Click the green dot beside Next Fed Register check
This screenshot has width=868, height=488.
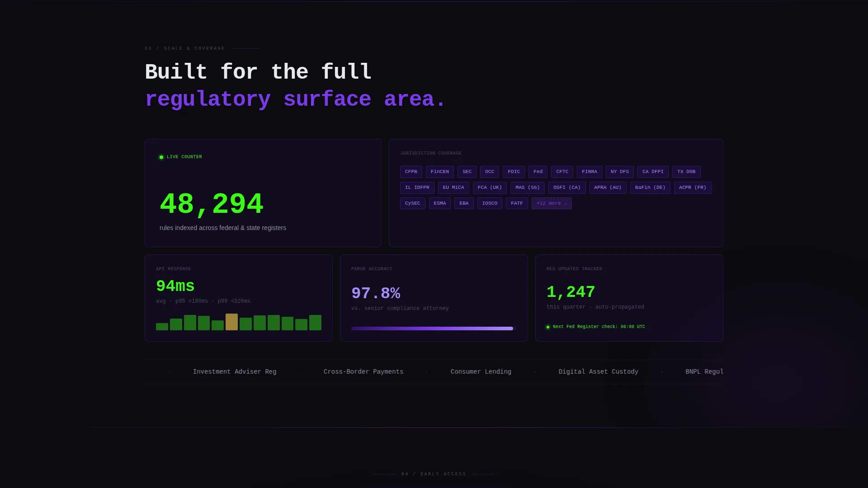pos(548,327)
